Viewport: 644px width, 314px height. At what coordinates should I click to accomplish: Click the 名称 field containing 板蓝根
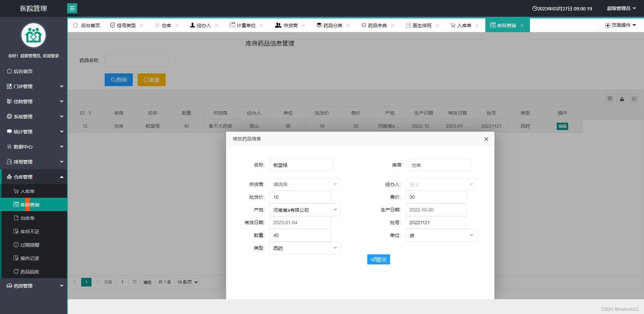tap(302, 165)
